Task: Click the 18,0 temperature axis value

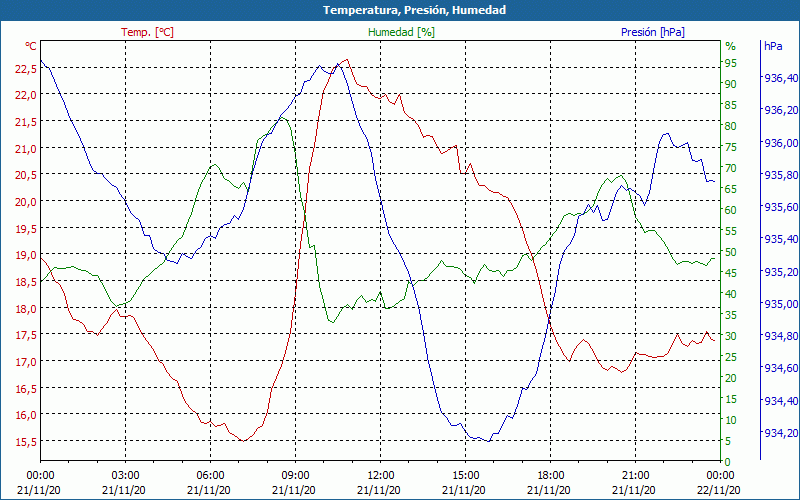Action: 26,309
